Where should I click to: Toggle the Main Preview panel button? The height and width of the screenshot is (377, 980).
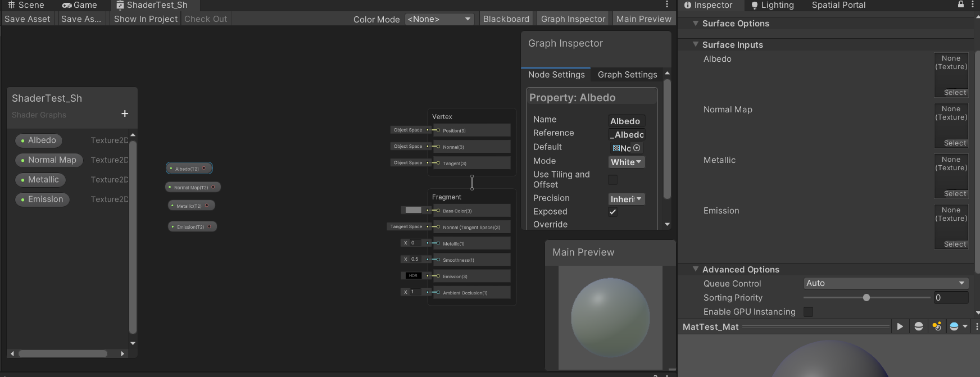coord(643,19)
